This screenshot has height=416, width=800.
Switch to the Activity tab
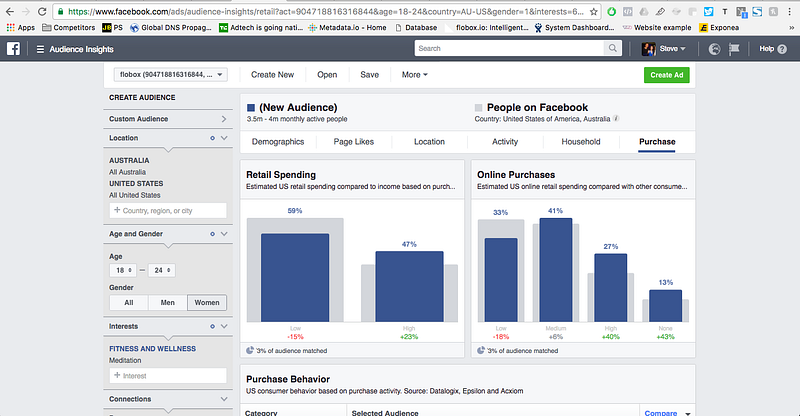click(x=505, y=142)
